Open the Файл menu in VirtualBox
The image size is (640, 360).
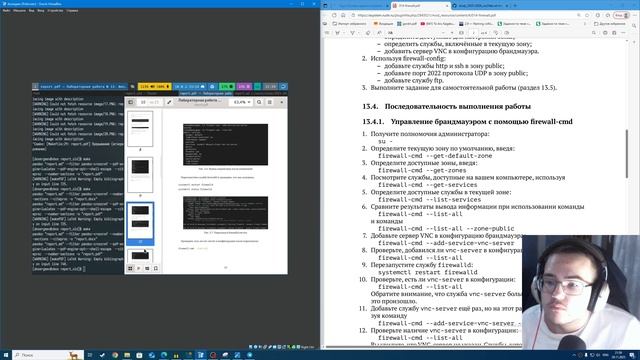(6, 10)
